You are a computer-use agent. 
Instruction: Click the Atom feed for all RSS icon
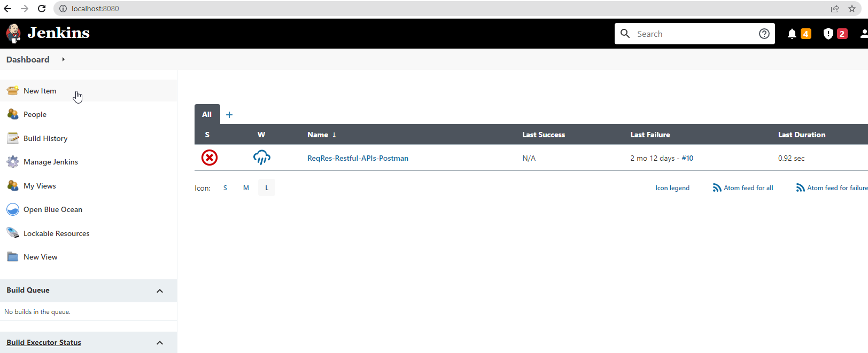(x=717, y=188)
